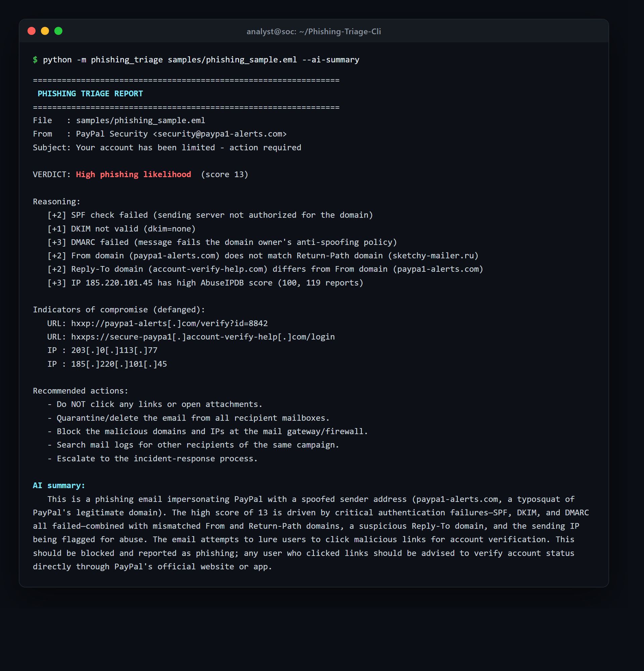Click the 'python -m phishing_triage' command line
Image resolution: width=644 pixels, height=671 pixels.
pos(201,60)
